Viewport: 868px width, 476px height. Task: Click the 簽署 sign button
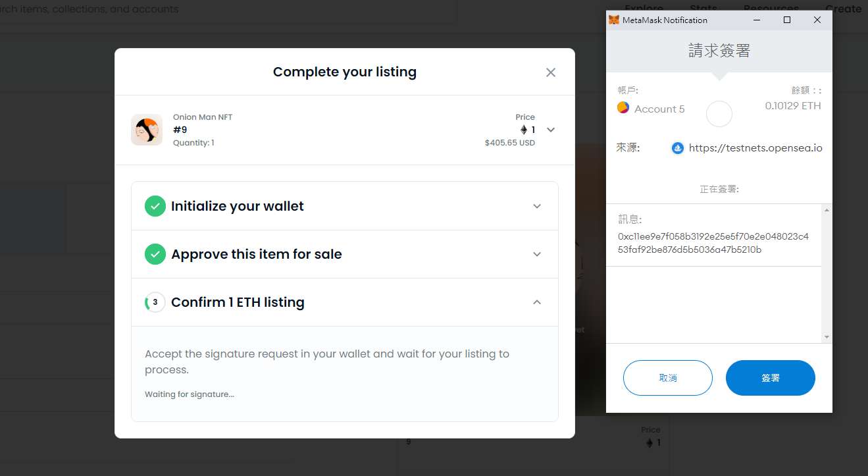771,378
